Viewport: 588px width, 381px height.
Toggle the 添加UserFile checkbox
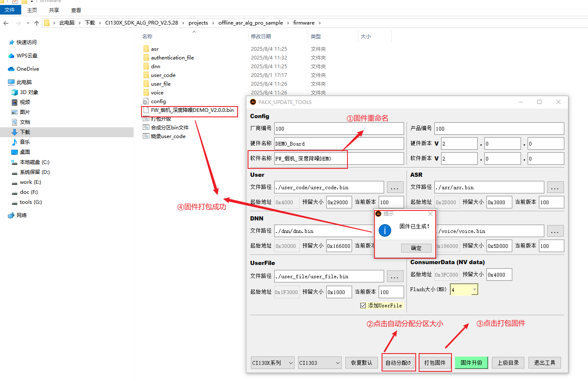pyautogui.click(x=363, y=306)
